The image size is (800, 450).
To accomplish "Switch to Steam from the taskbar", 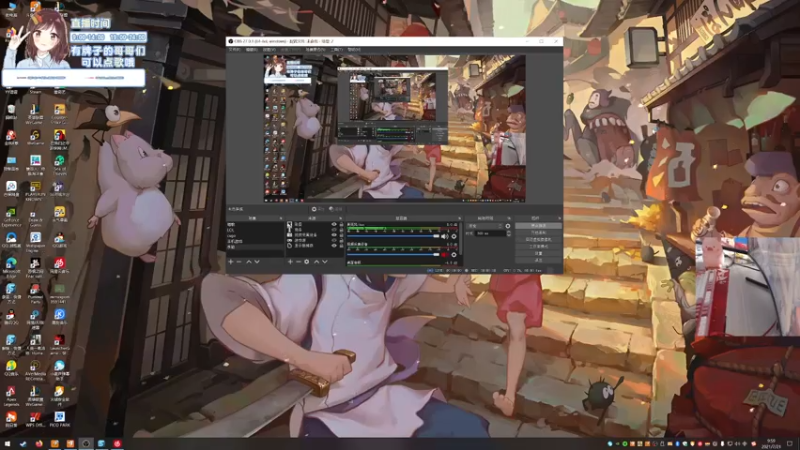I will click(23, 444).
